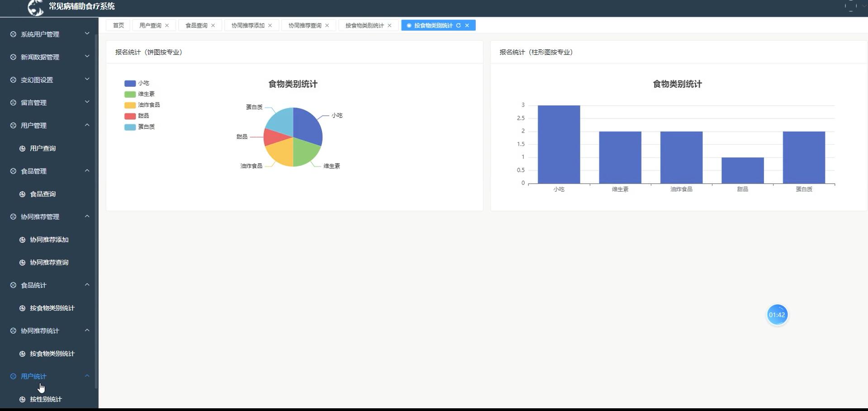Toggle the 小吃 series in pie legend
The image size is (868, 411).
129,83
